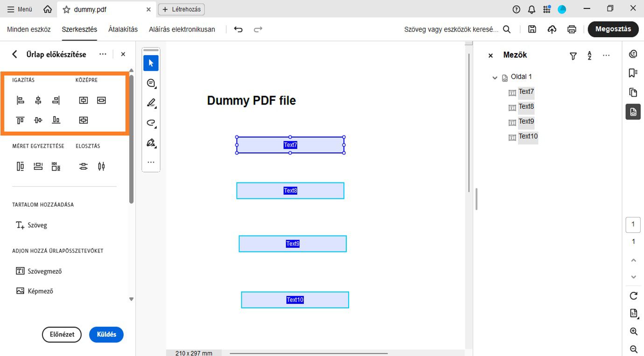Open the bookmarks panel in right rail
The height and width of the screenshot is (356, 644).
pos(633,73)
